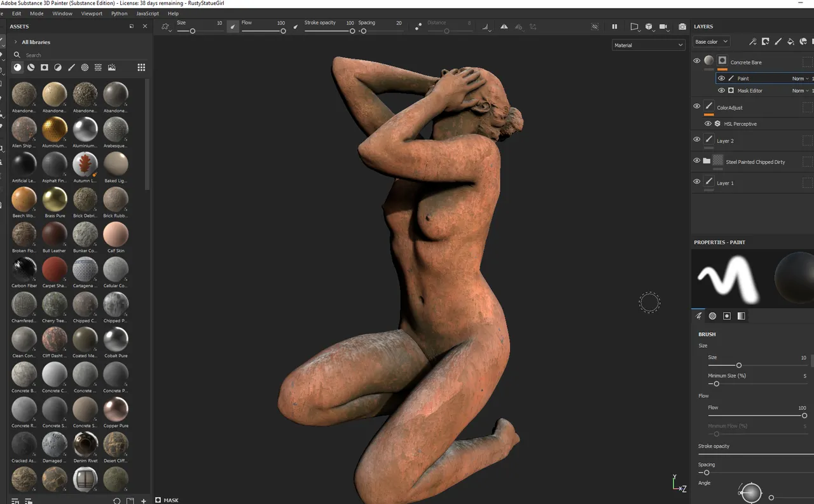Select the smart materials filter icon
Viewport: 814px width, 504px height.
pos(31,67)
